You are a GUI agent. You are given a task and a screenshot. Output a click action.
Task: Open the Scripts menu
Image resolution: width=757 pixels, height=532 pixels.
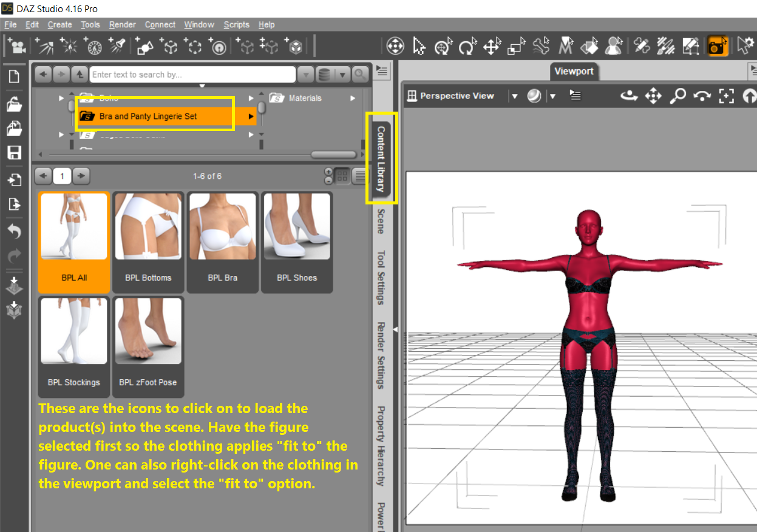tap(236, 25)
